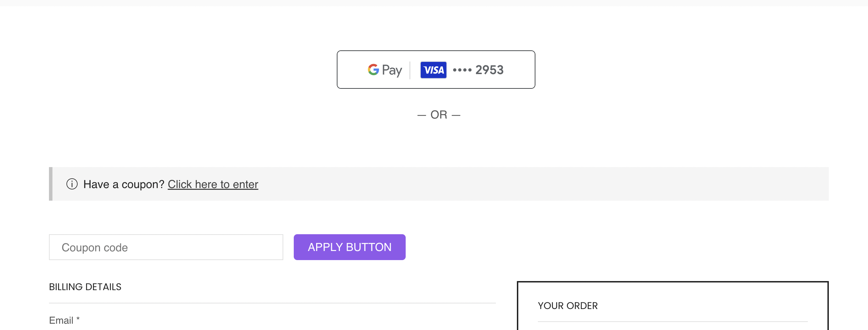Viewport: 868px width, 330px height.
Task: Click the BILLING DETAILS heading
Action: [85, 287]
